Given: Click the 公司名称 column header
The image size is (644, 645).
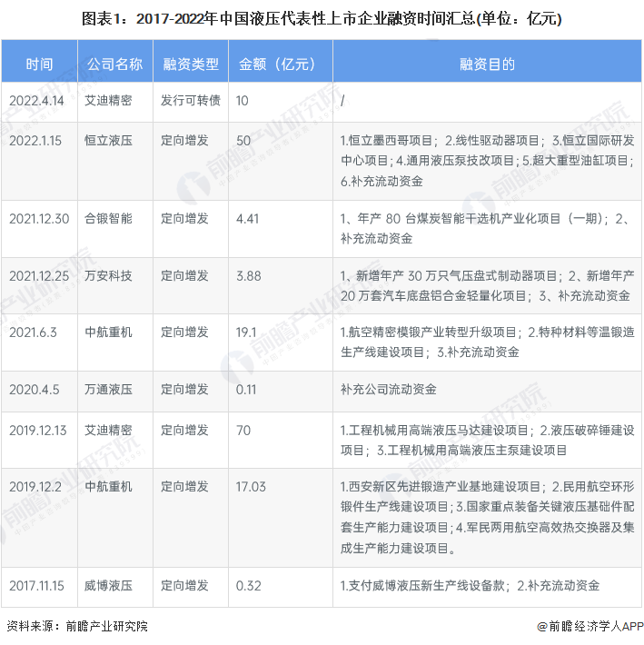Looking at the screenshot, I should pyautogui.click(x=114, y=64).
